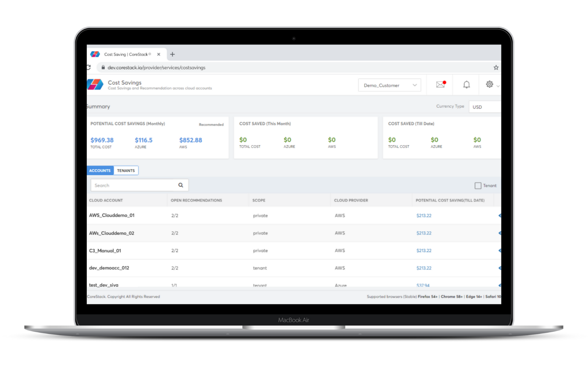The height and width of the screenshot is (368, 588).
Task: Bookmark page with the star icon
Action: click(496, 67)
